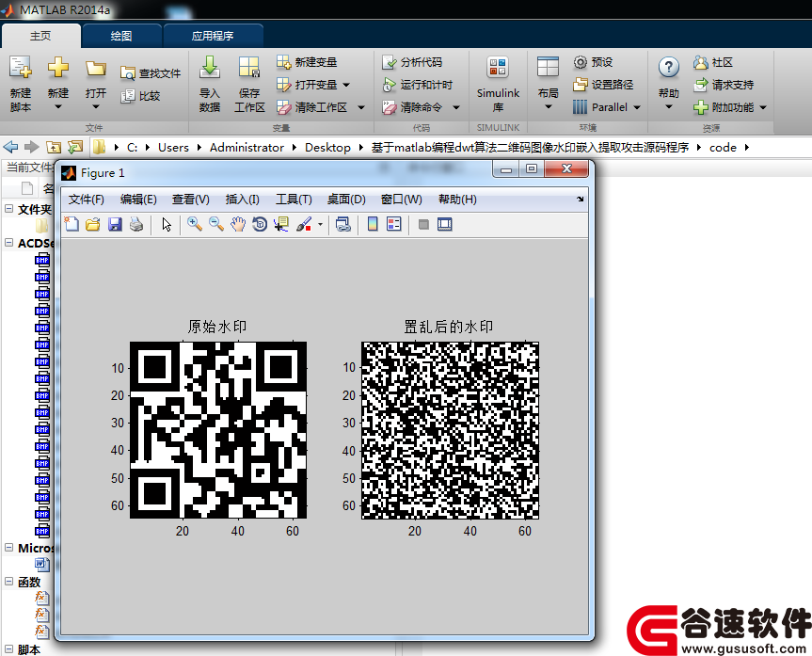This screenshot has width=812, height=656.
Task: Go back with the blue left arrow
Action: click(11, 147)
